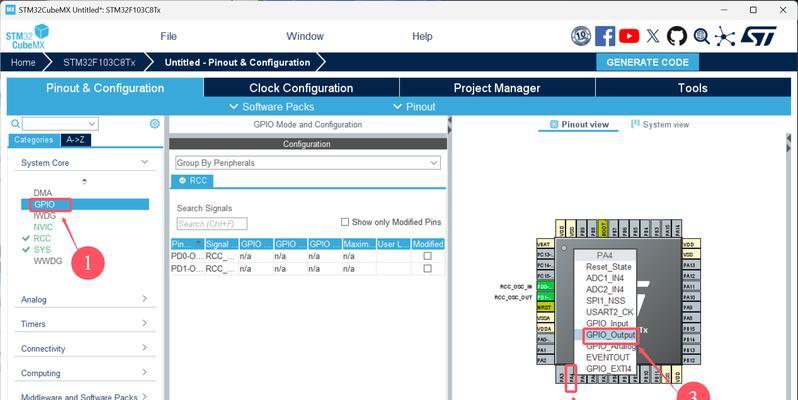Select the yellow NRST pin on chip
This screenshot has height=400, width=798.
545,307
